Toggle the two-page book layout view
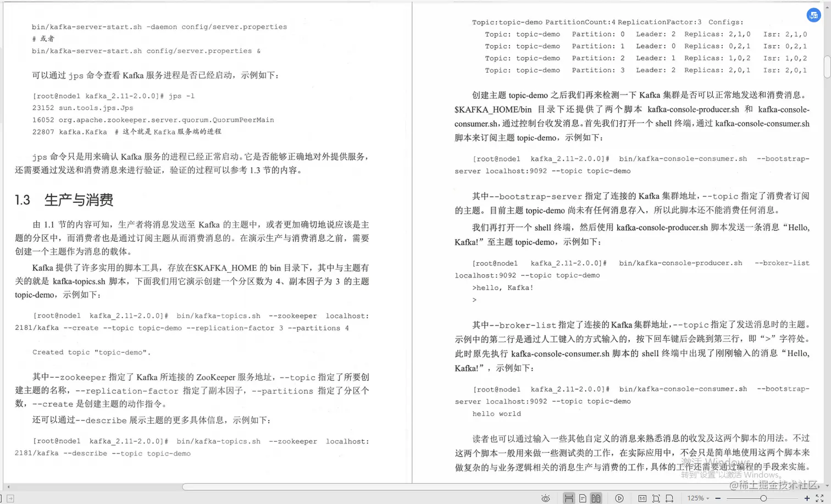 (x=597, y=498)
